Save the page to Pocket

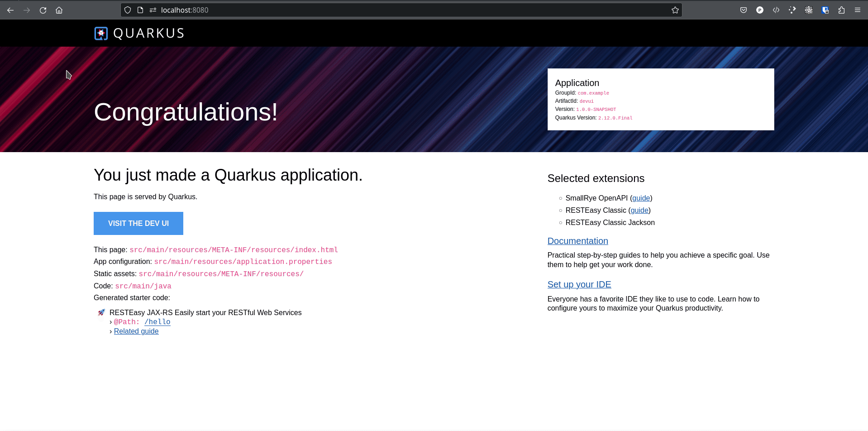(x=744, y=10)
